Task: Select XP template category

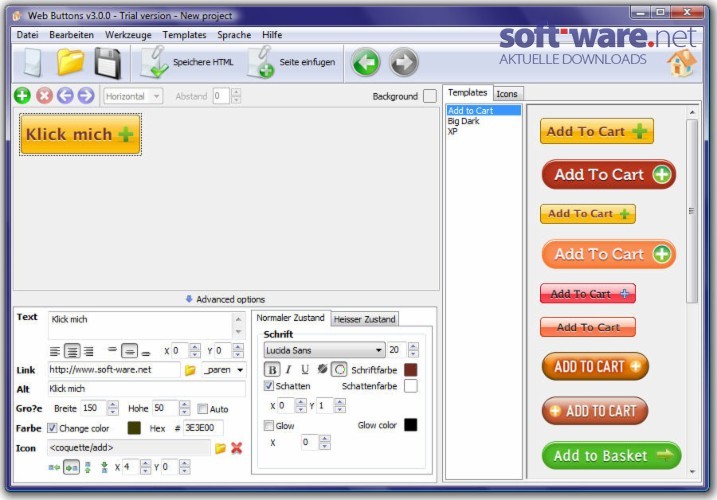Action: [452, 131]
